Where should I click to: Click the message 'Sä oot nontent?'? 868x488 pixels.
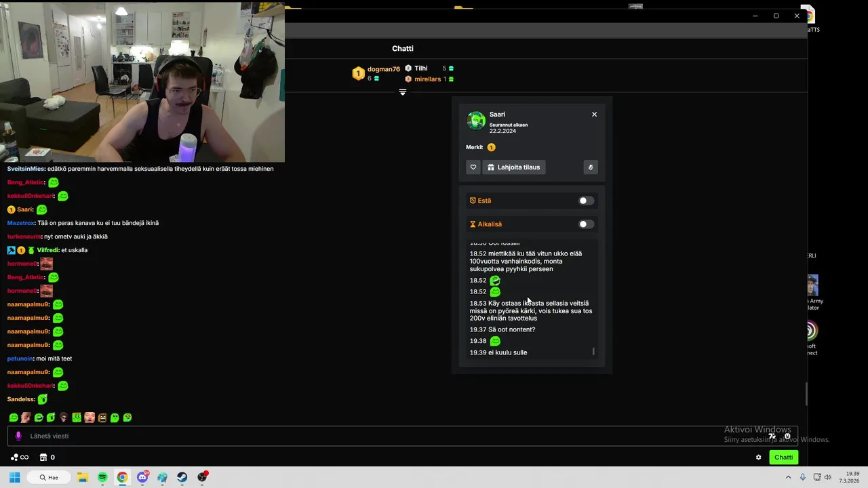tap(512, 329)
